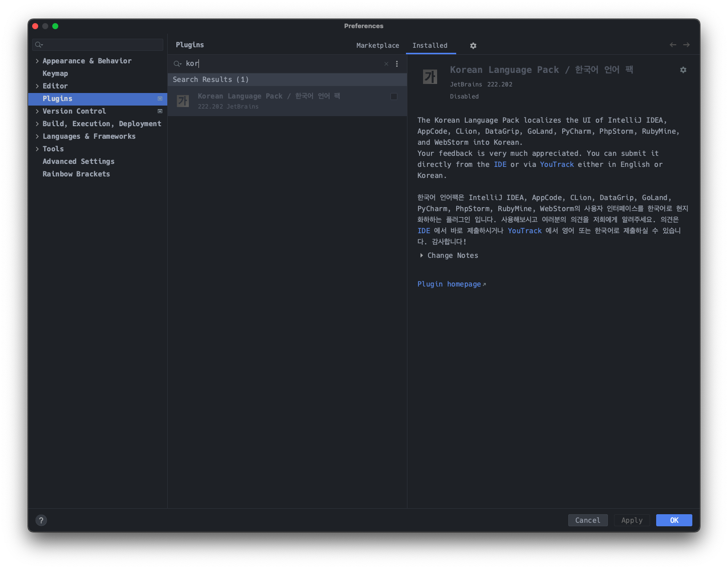This screenshot has height=569, width=728.
Task: Click the Korean Language Pack list icon
Action: pyautogui.click(x=183, y=101)
